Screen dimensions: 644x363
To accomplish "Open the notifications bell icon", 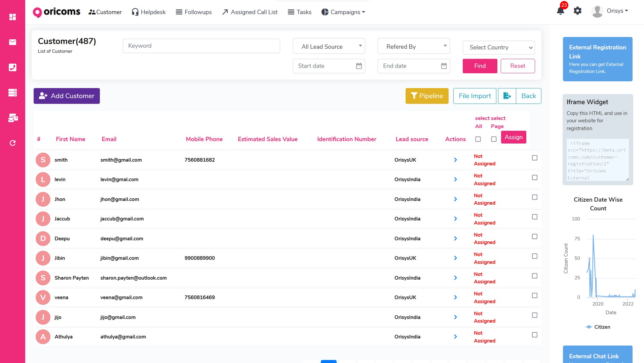I will pos(560,11).
